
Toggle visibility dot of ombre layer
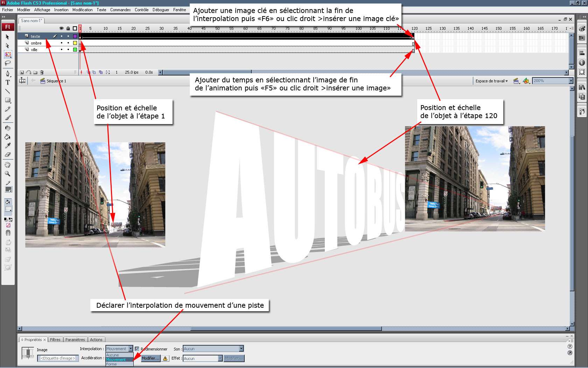[62, 43]
